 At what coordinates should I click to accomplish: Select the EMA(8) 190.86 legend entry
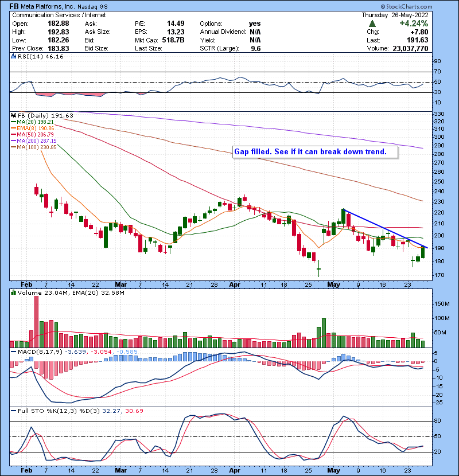click(x=33, y=128)
